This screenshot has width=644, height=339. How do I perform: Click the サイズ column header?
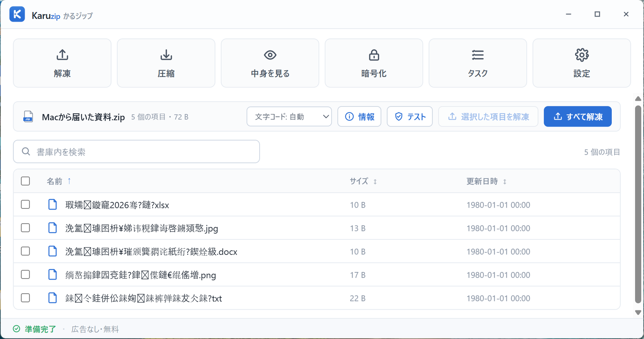click(359, 181)
